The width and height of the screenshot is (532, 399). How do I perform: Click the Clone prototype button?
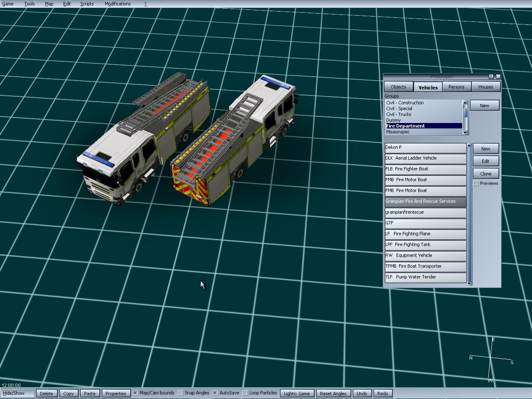pyautogui.click(x=485, y=174)
